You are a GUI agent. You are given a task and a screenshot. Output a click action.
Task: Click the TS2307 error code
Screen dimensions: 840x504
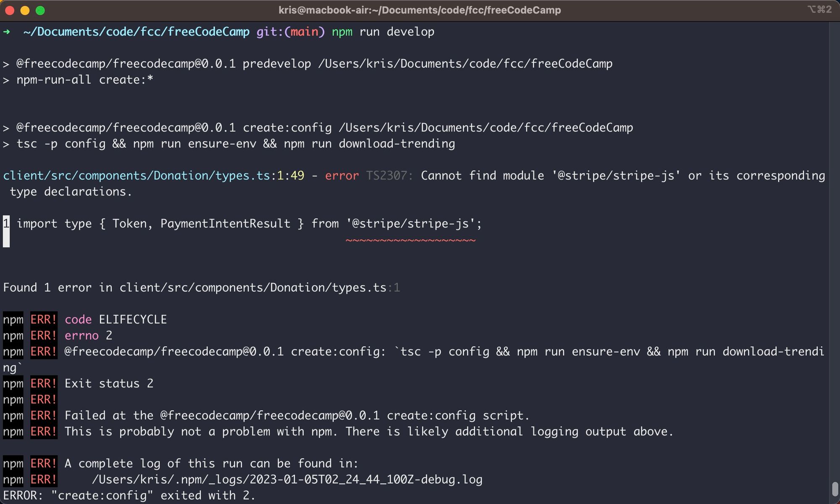coord(389,176)
